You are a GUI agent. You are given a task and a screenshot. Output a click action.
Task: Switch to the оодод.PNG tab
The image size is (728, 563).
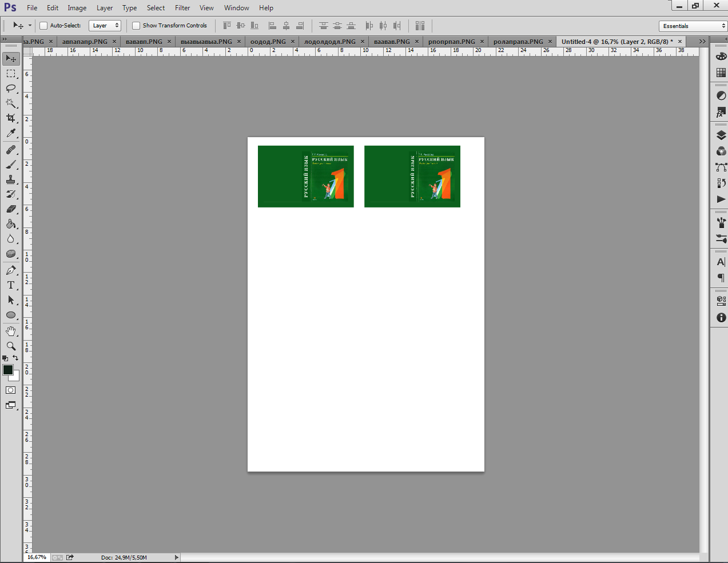(x=268, y=42)
